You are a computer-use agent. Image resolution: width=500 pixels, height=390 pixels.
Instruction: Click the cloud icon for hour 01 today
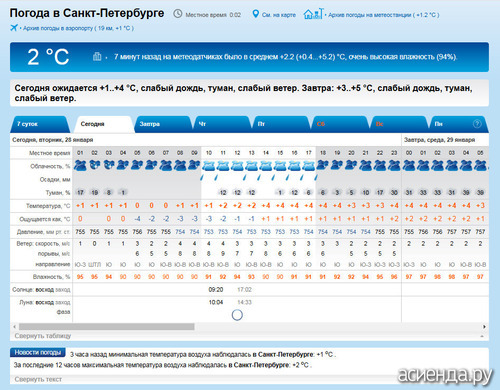point(80,165)
